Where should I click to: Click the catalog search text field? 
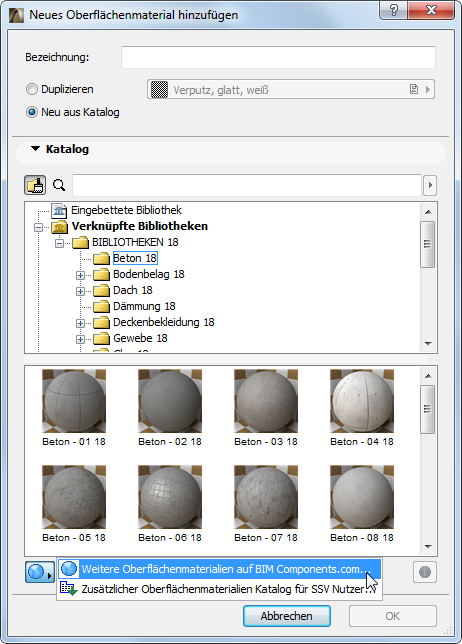coord(247,185)
